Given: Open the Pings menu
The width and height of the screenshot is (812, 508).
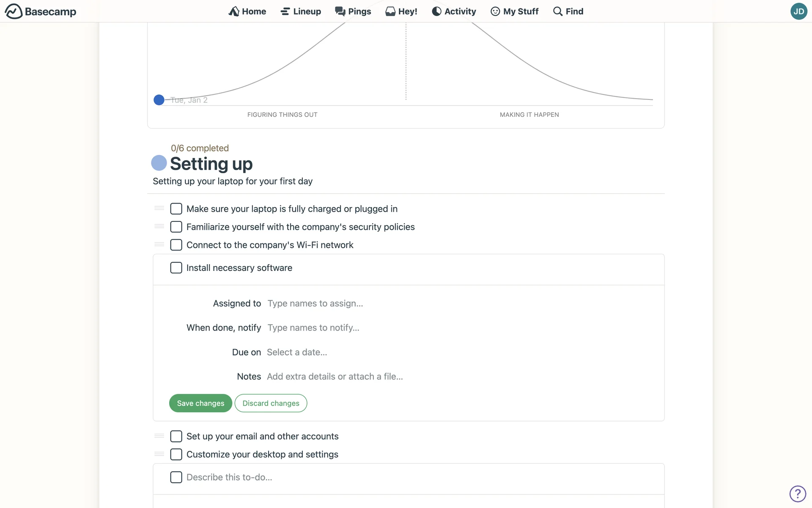Looking at the screenshot, I should pos(353,11).
